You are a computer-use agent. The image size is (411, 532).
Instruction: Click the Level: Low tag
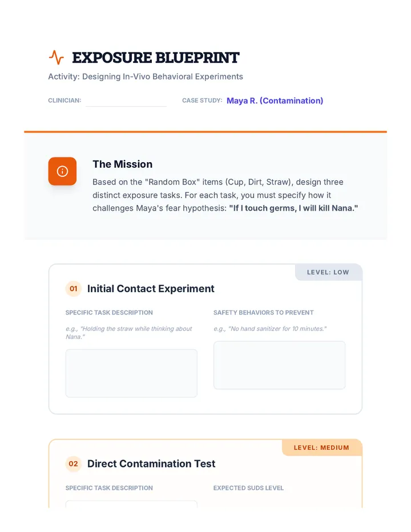[x=328, y=272]
